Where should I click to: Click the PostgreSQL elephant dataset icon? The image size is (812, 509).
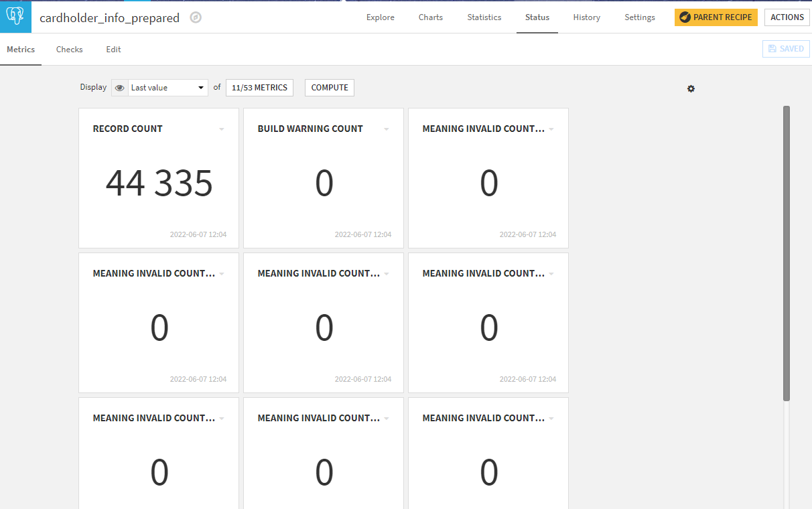(x=15, y=17)
